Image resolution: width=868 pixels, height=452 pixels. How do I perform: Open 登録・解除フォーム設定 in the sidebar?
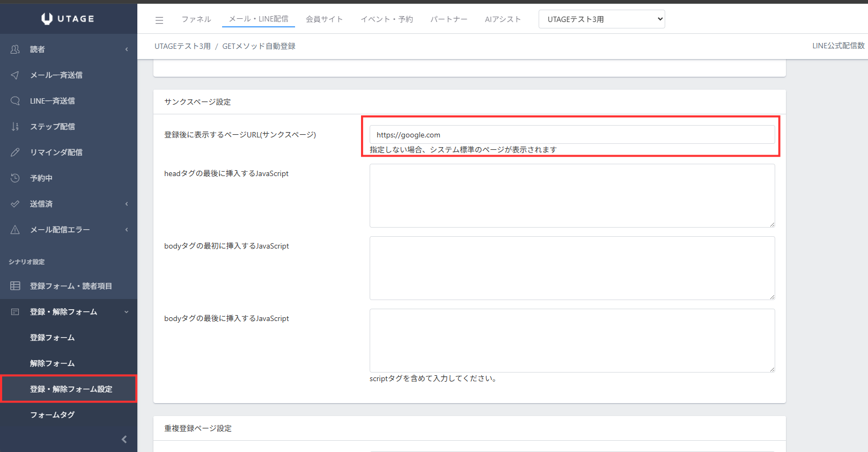pos(71,389)
